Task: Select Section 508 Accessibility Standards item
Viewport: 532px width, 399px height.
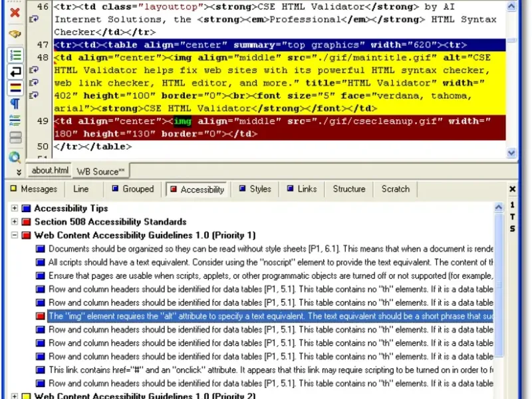Action: (110, 222)
